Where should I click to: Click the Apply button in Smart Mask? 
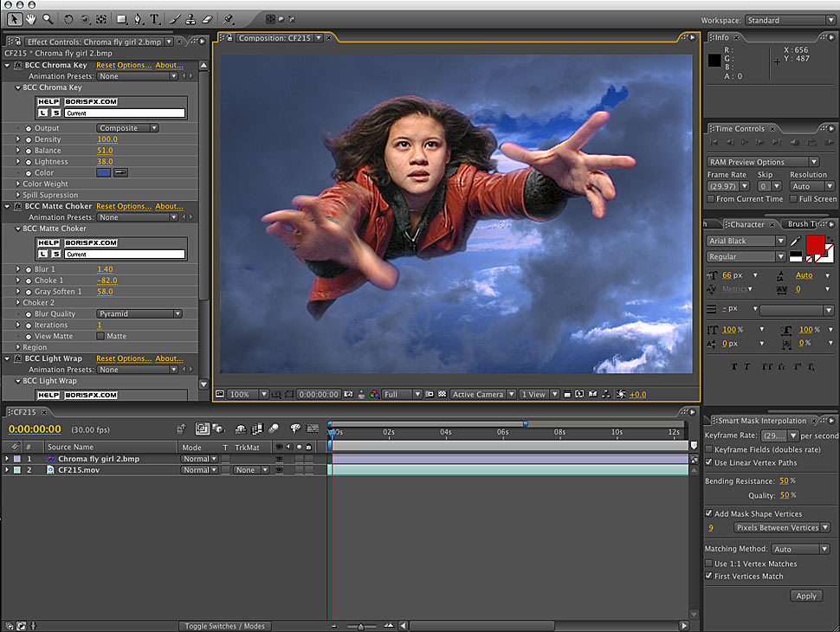point(805,596)
